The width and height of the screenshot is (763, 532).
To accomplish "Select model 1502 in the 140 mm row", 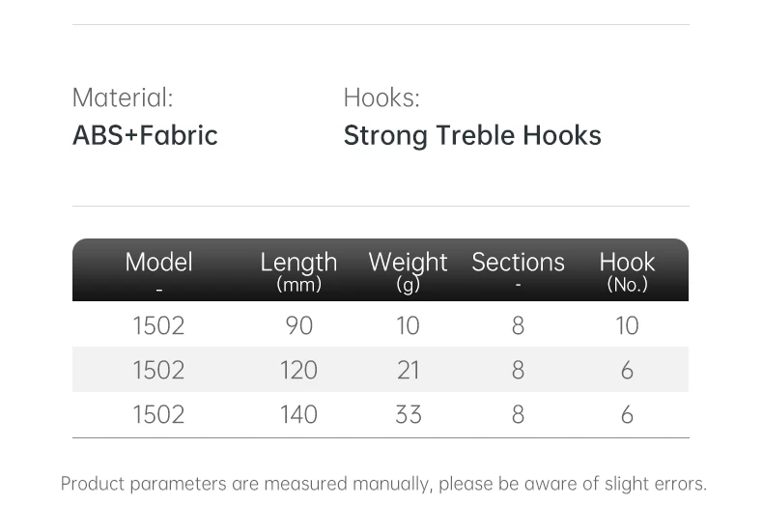I will point(158,414).
